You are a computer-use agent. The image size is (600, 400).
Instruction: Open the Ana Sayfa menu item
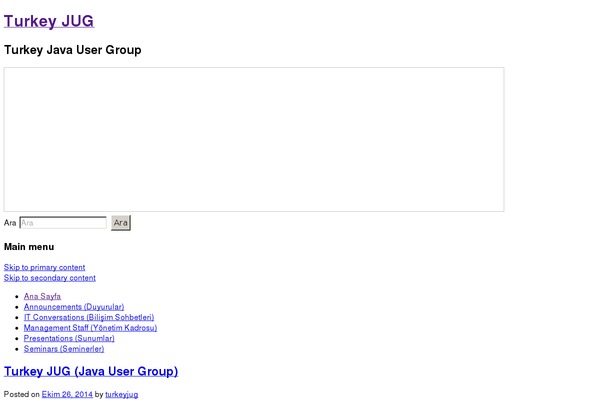[x=42, y=296]
